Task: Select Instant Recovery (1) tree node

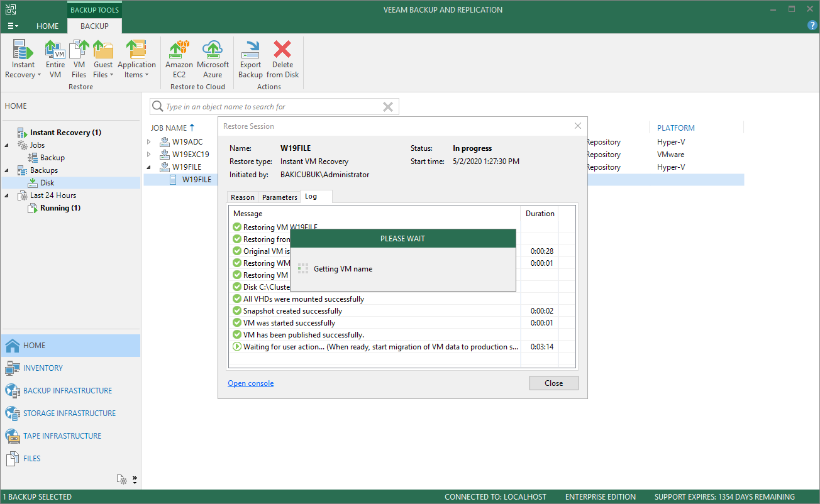Action: tap(65, 133)
